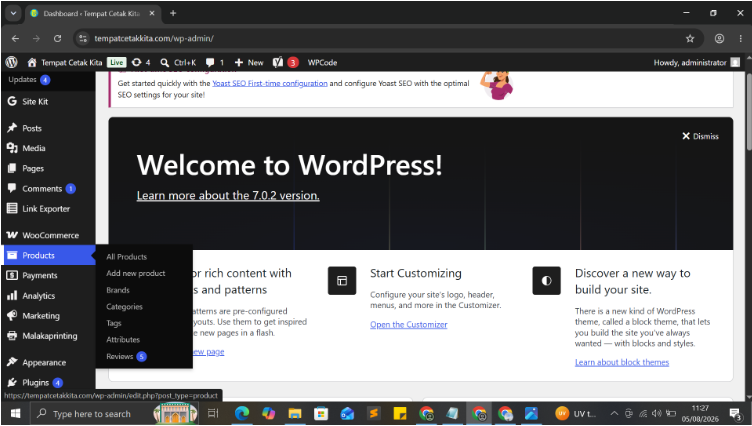Open Plugins in the sidebar
This screenshot has height=426, width=752.
point(35,382)
